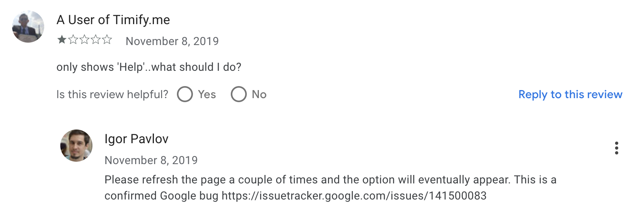
Task: Click the review date beside the star rating
Action: click(172, 41)
